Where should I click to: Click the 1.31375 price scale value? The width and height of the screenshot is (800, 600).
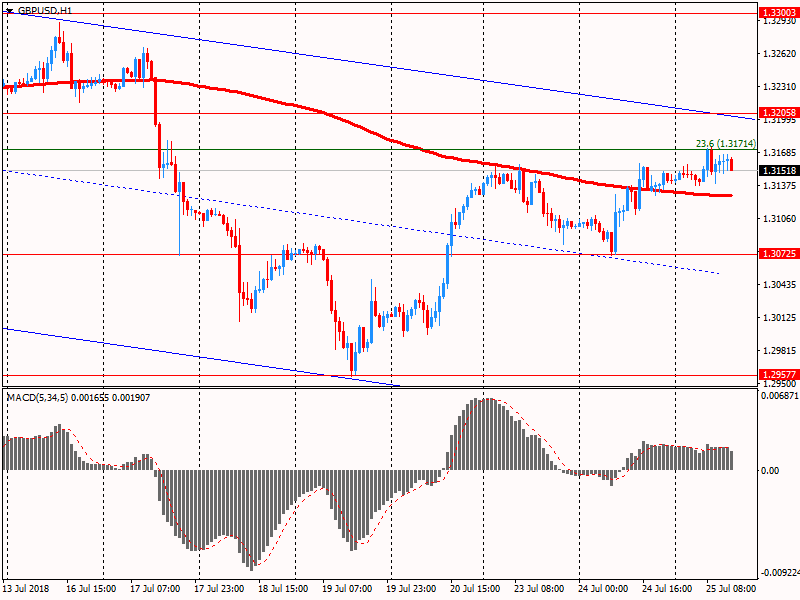(x=779, y=185)
